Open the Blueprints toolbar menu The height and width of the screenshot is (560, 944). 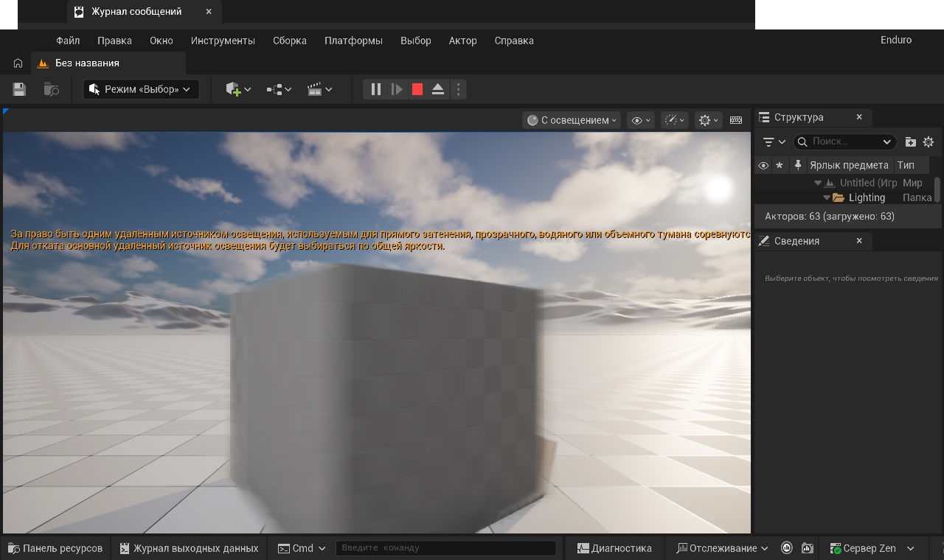click(279, 89)
